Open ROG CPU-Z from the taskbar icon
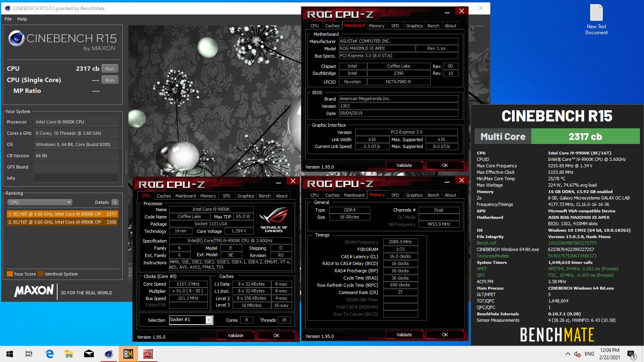Screen dimensions: 644x362 [x=148, y=354]
